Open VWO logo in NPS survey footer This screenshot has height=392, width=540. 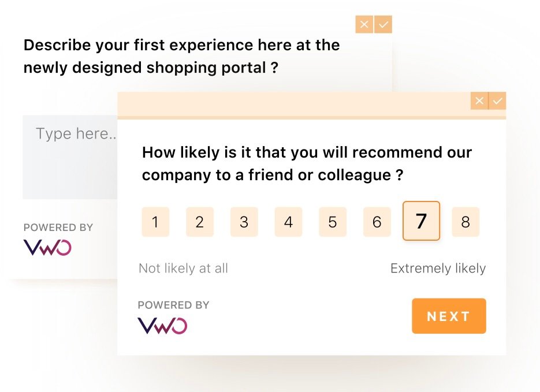pos(162,326)
